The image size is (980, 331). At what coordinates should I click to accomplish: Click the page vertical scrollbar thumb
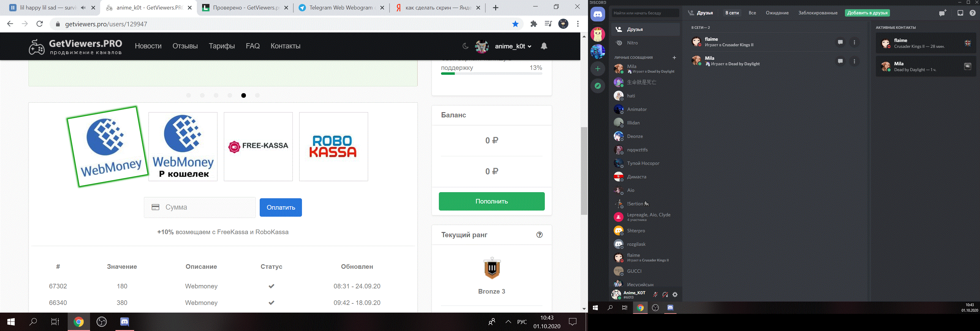point(584,171)
